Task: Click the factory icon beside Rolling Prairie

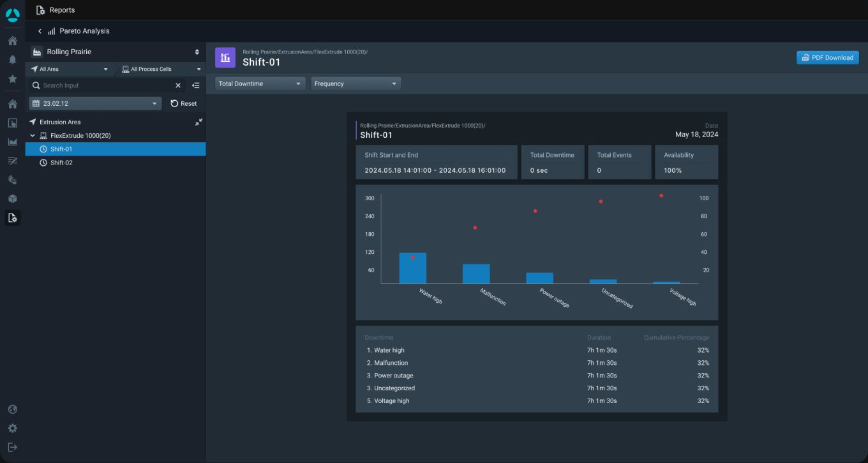Action: (37, 52)
